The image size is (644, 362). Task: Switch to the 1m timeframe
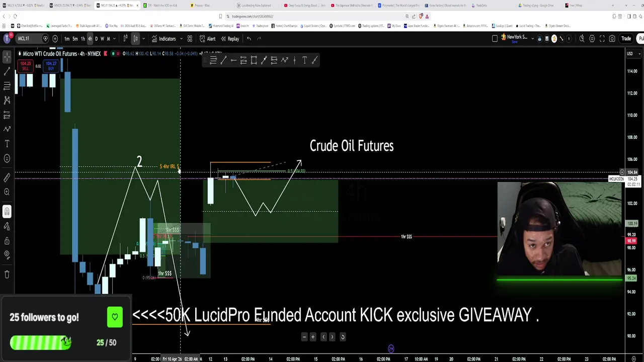tap(67, 39)
